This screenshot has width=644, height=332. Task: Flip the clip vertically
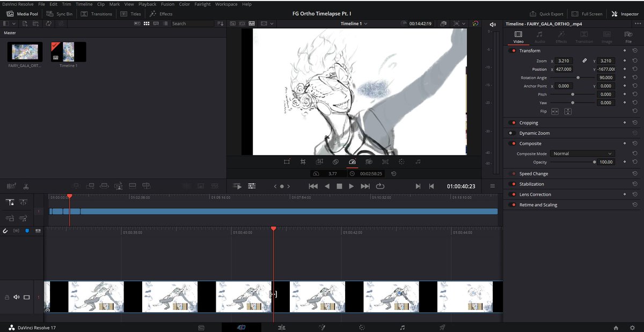(568, 111)
